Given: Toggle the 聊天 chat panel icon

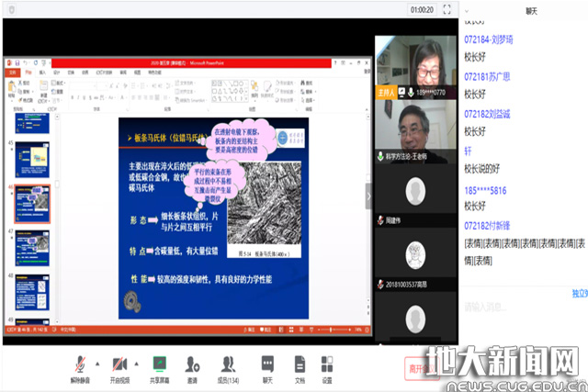Looking at the screenshot, I should tap(267, 364).
